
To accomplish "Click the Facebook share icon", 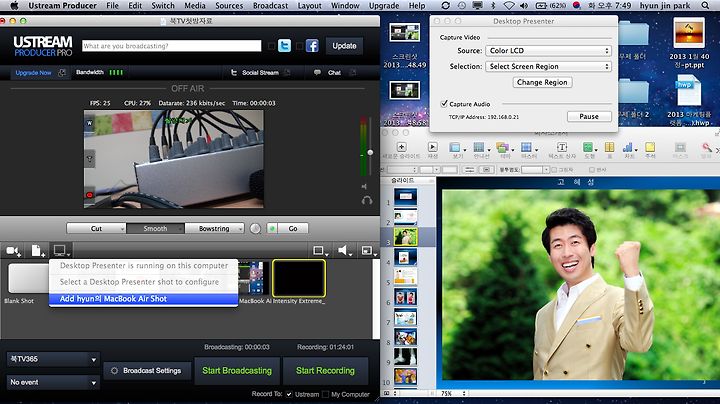I will [312, 46].
